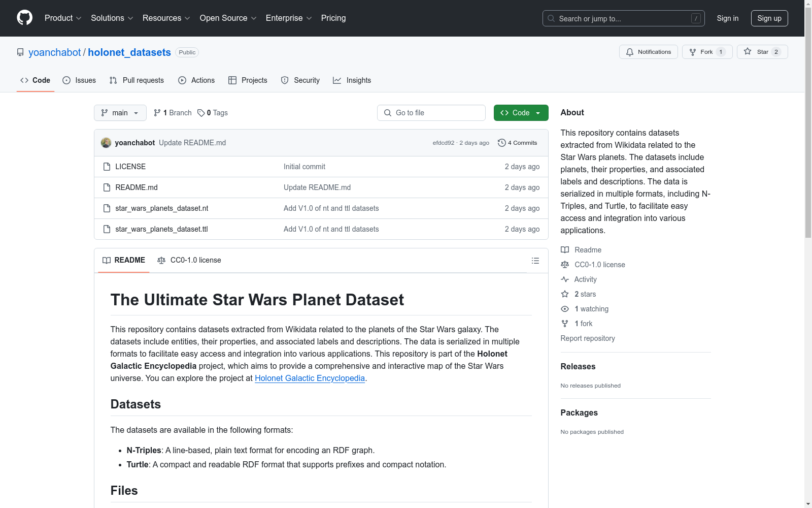Screen dimensions: 812x508
Task: Click the Initial commit message
Action: pos(304,167)
